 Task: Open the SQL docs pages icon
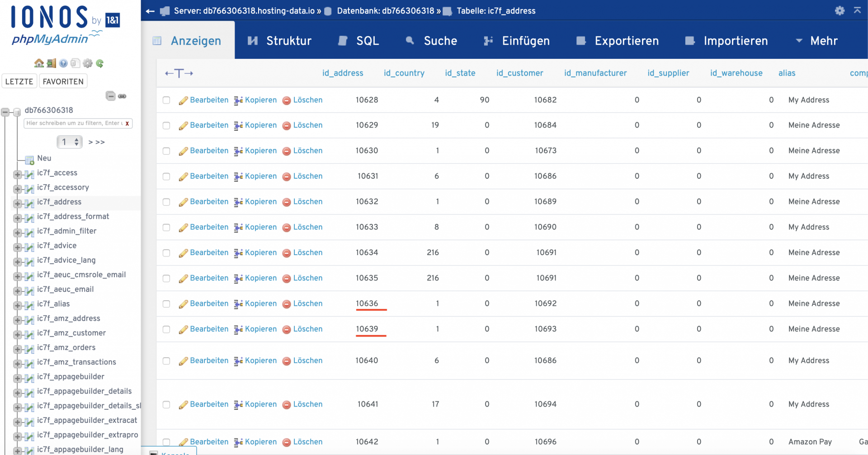click(75, 63)
